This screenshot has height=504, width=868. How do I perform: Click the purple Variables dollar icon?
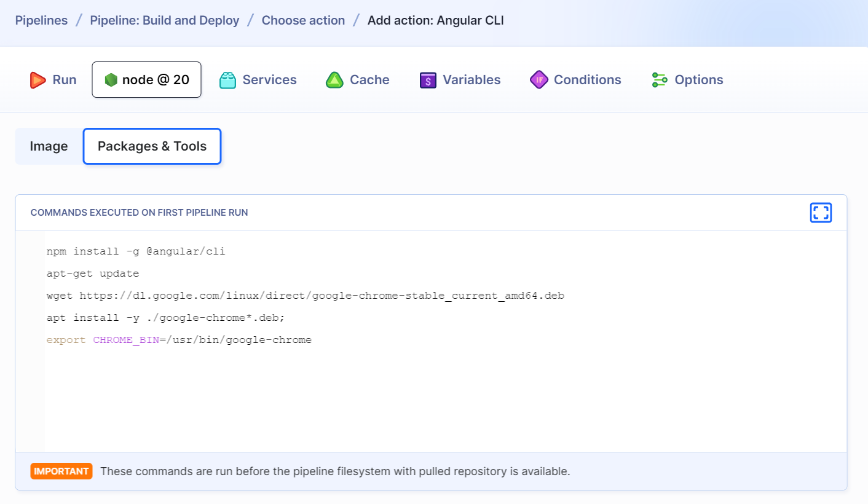pos(428,80)
